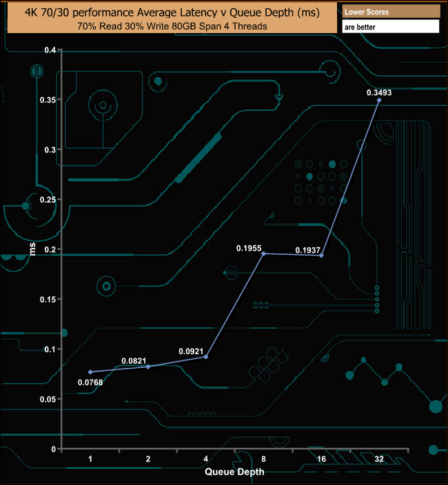Click the y-axis label 0.05
Image resolution: width=448 pixels, height=485 pixels.
click(48, 399)
